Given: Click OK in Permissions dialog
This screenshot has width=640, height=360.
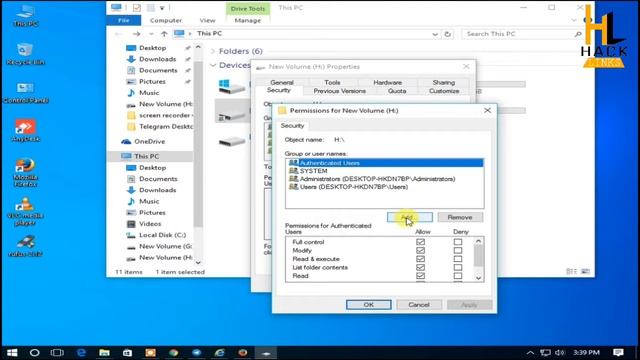Looking at the screenshot, I should point(369,304).
